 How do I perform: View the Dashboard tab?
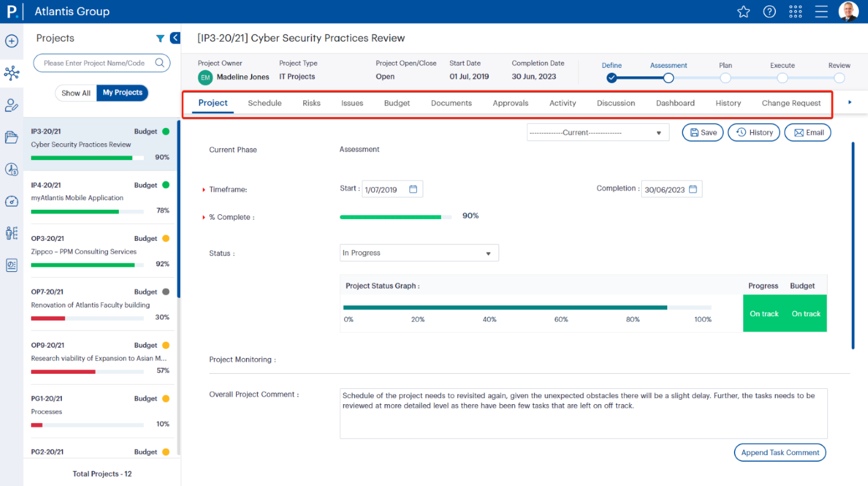coord(676,103)
